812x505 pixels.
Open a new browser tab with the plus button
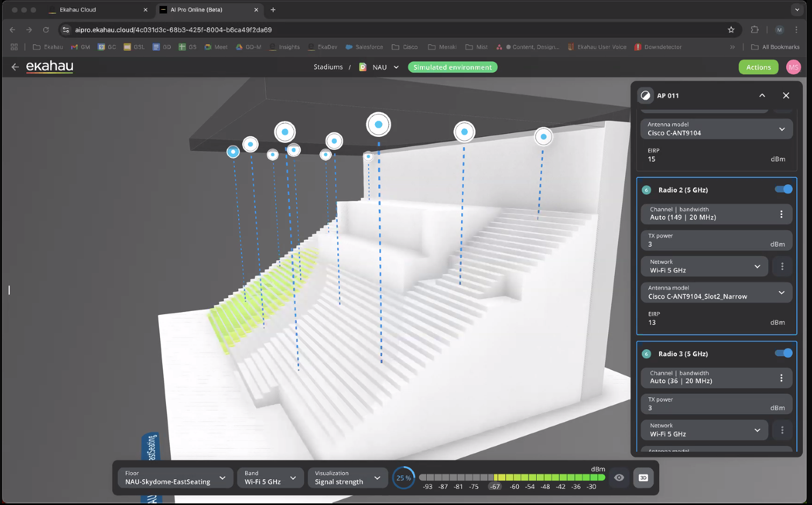click(x=273, y=10)
